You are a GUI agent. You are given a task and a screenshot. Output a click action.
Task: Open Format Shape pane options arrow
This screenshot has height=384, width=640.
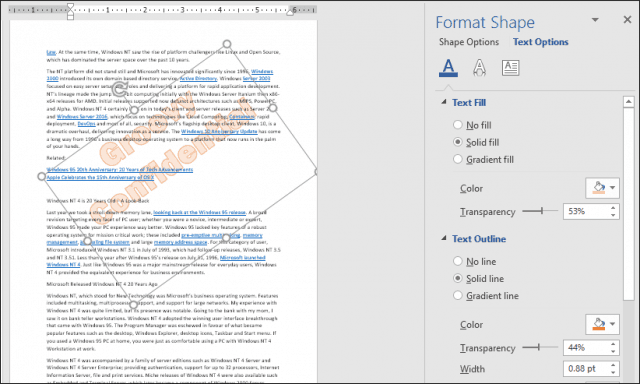595,20
